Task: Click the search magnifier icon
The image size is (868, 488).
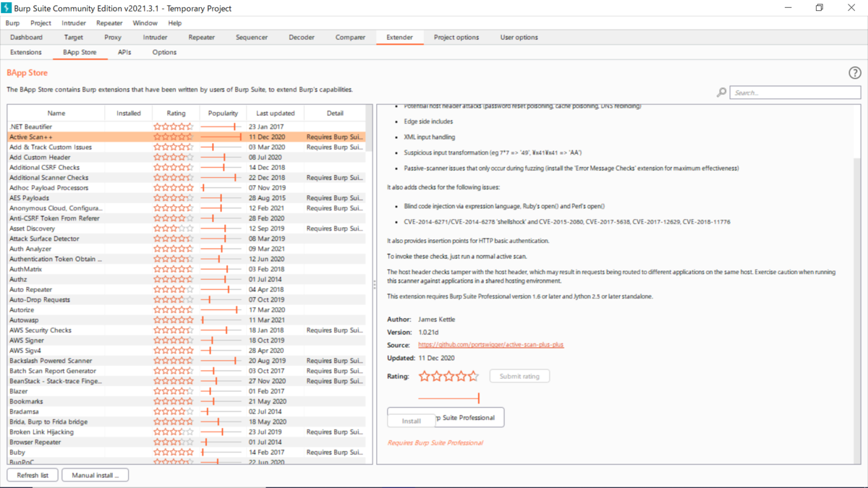Action: click(x=721, y=93)
